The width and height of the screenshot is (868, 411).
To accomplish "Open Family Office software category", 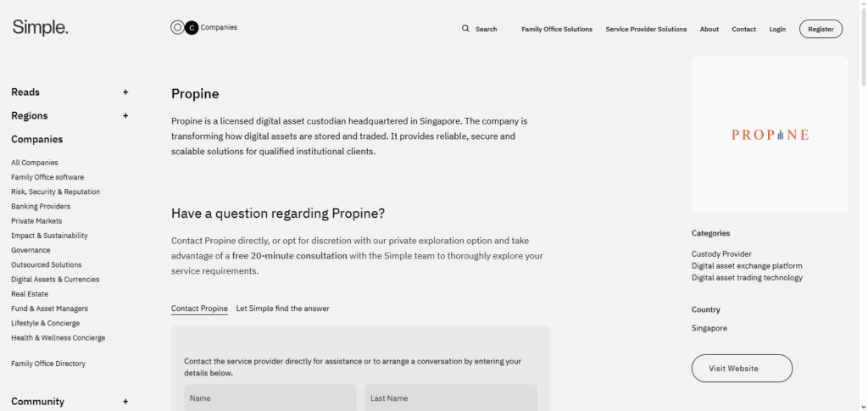I will 47,178.
